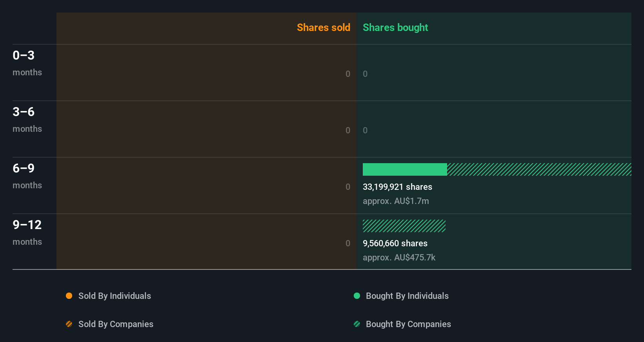Click the orange Sold By Individuals legend dot

69,296
